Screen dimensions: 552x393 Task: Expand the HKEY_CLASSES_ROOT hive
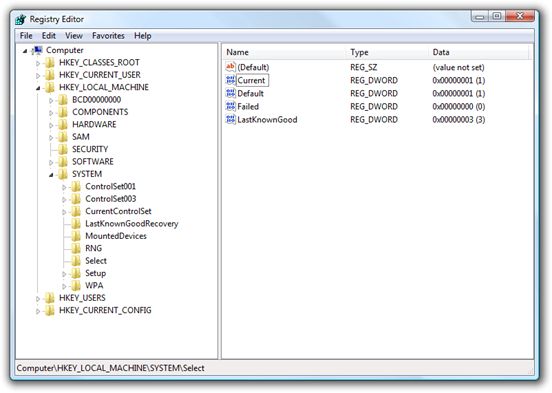(x=38, y=63)
